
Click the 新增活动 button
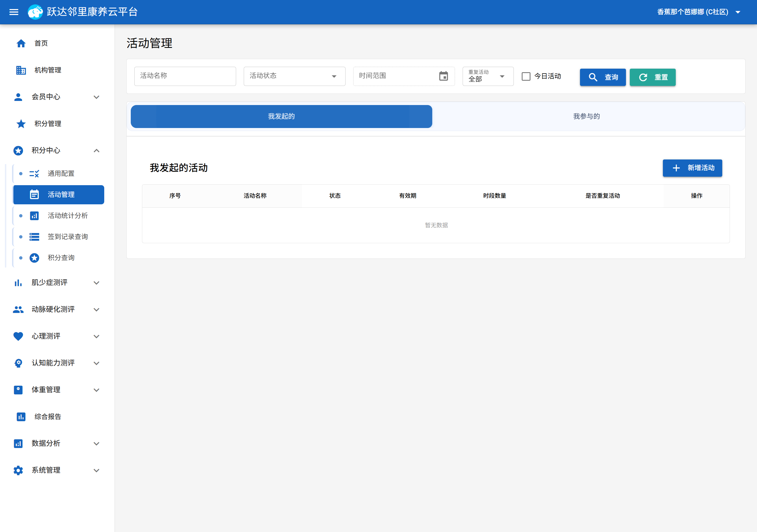click(692, 168)
